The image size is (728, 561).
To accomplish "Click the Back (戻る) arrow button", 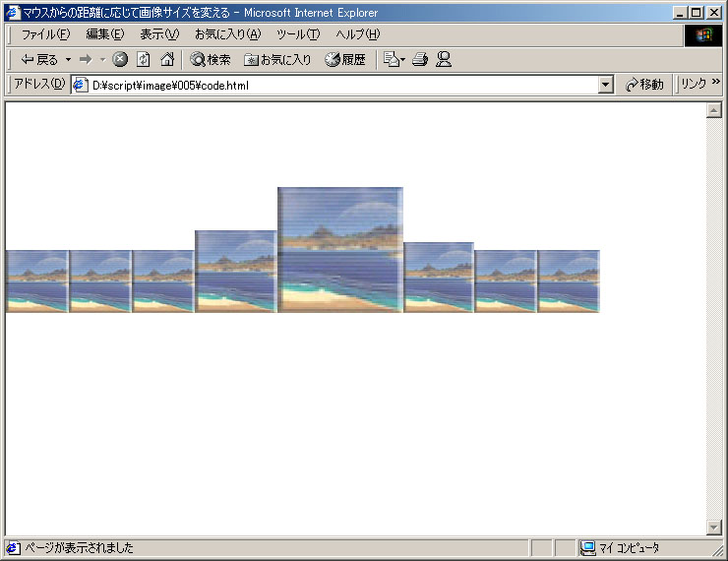I will pyautogui.click(x=39, y=59).
